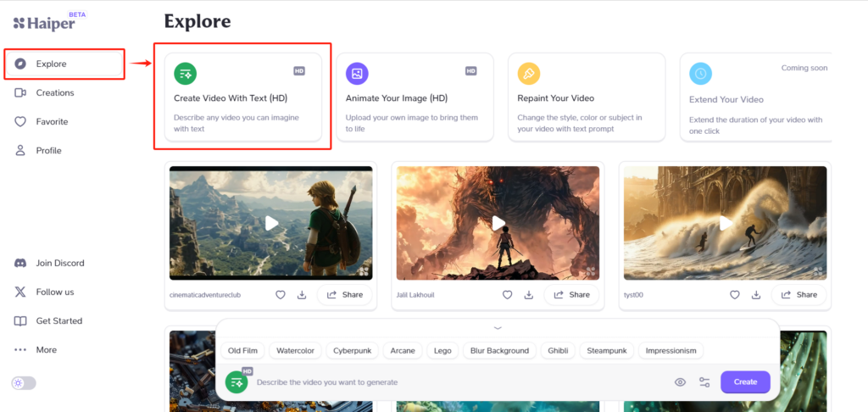
Task: Expand the More menu
Action: click(46, 350)
